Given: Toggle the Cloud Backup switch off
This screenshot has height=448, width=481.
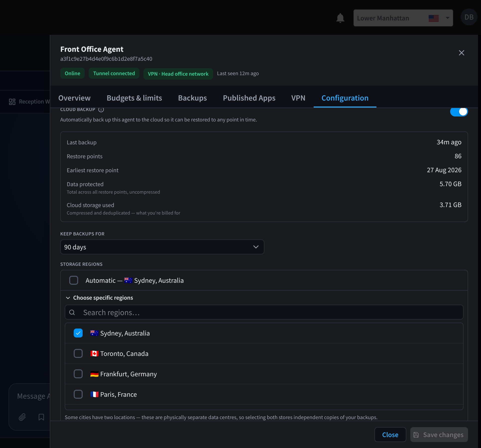Looking at the screenshot, I should [459, 112].
